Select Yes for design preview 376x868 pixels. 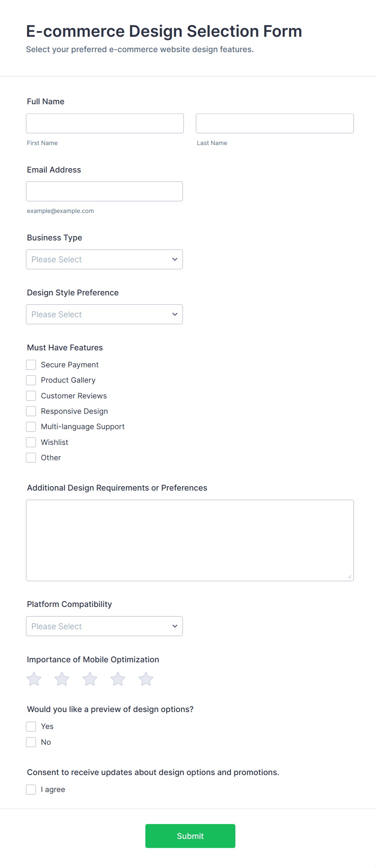(x=31, y=727)
